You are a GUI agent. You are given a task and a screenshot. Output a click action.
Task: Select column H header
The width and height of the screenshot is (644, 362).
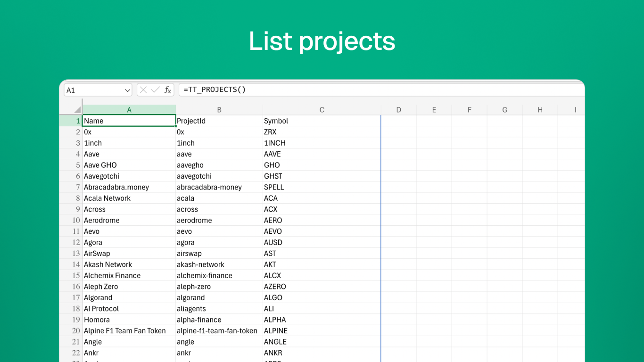[540, 110]
